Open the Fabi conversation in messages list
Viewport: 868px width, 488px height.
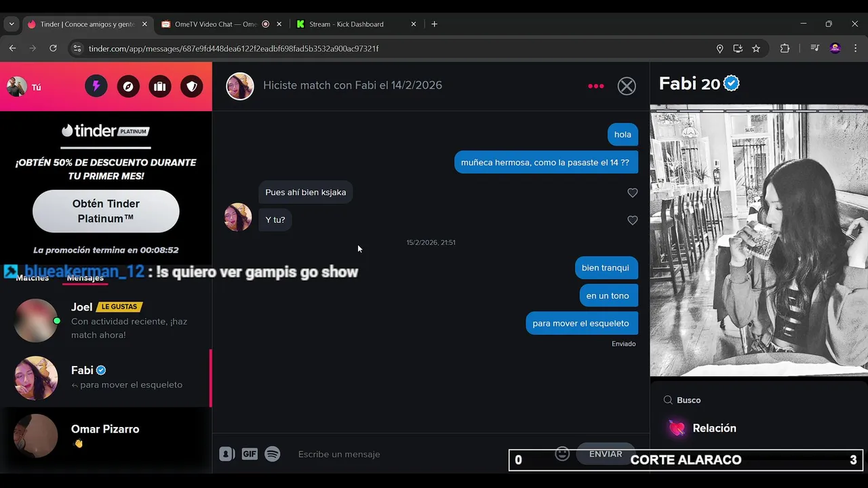106,378
